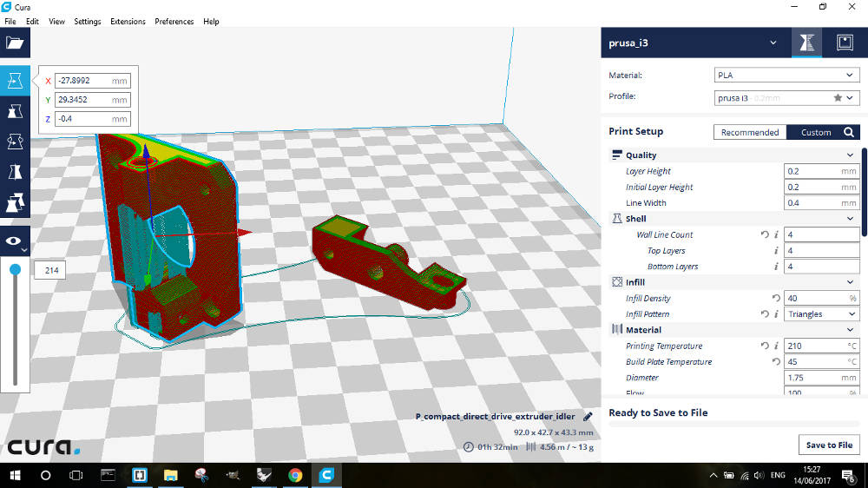
Task: Select the Rotate tool
Action: [15, 142]
